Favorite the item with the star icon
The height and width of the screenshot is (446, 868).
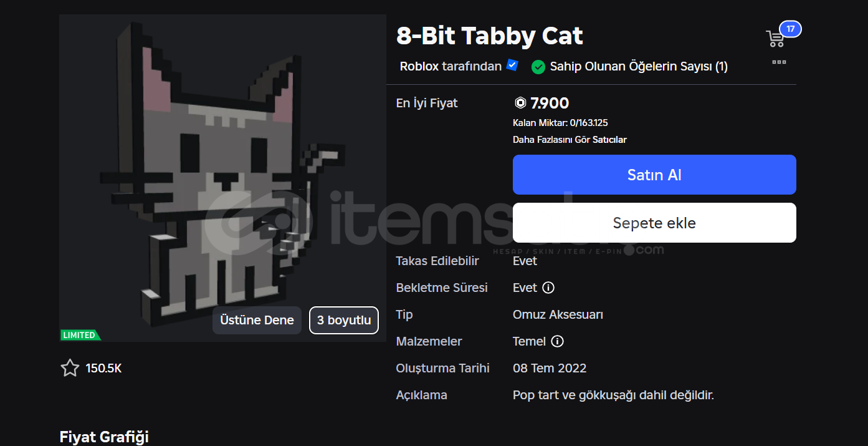click(70, 368)
